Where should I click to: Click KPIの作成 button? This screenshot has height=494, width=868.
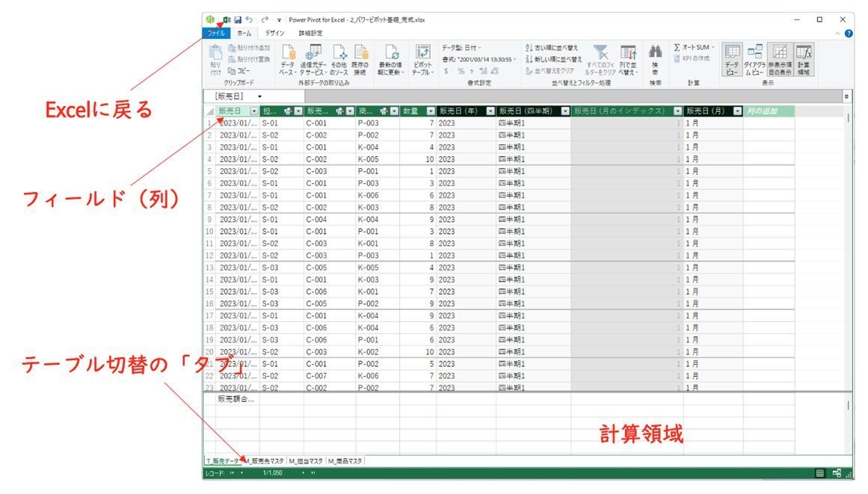692,58
